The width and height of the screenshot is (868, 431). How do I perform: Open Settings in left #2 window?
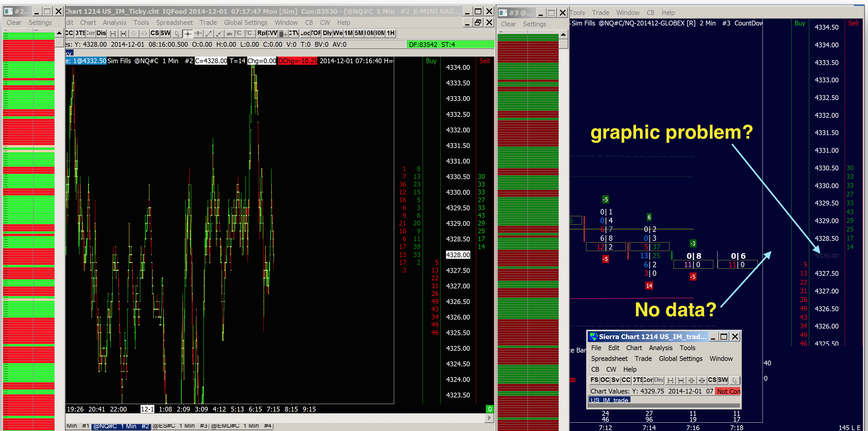point(40,22)
